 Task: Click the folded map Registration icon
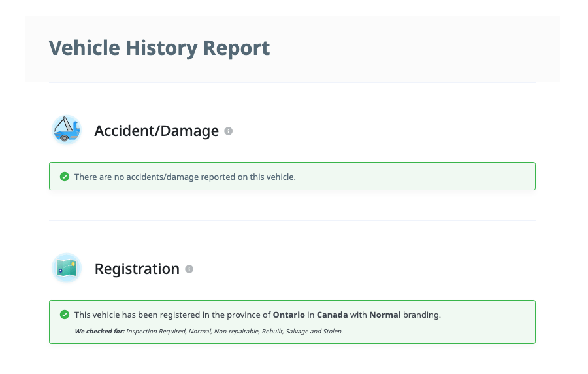[67, 268]
